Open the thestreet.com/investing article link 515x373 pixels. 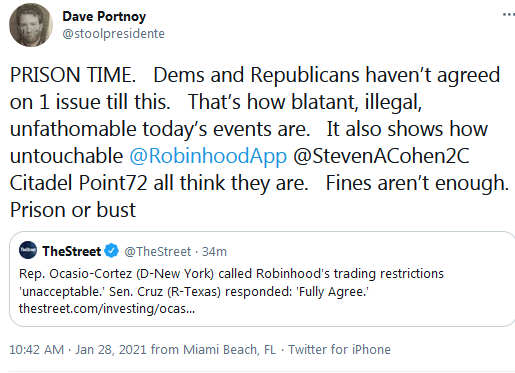(107, 309)
